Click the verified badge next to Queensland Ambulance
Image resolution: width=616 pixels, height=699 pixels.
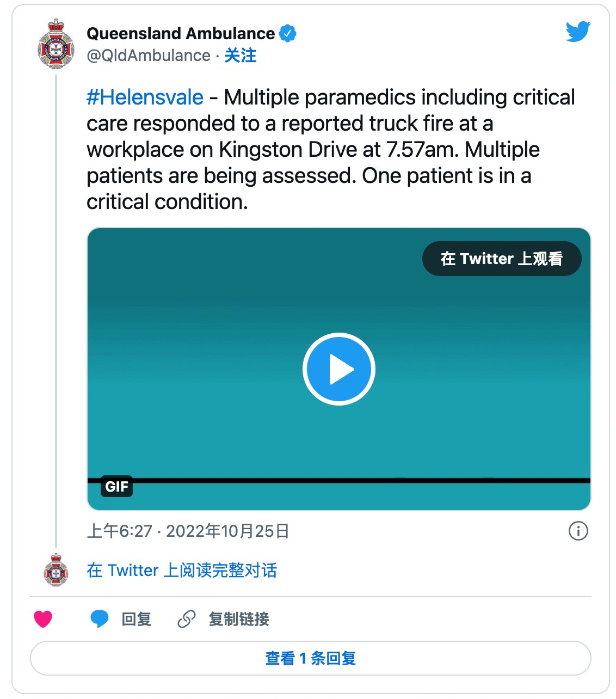[288, 33]
